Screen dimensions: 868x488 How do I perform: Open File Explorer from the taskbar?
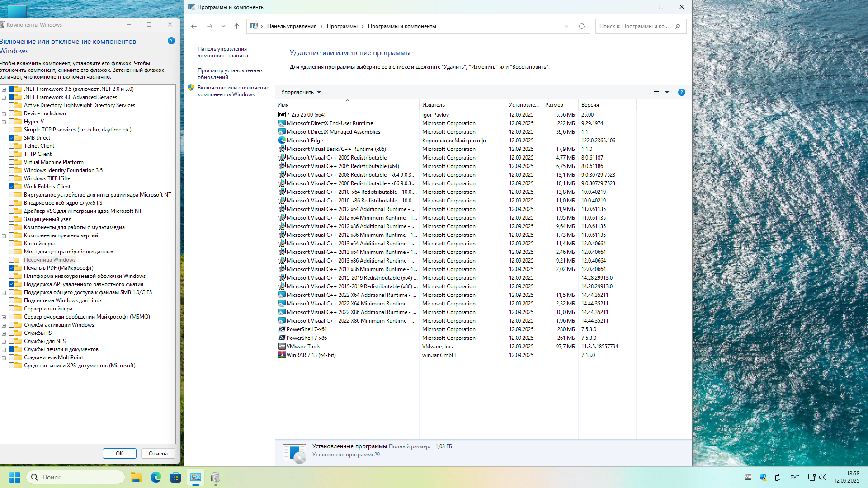point(136,477)
